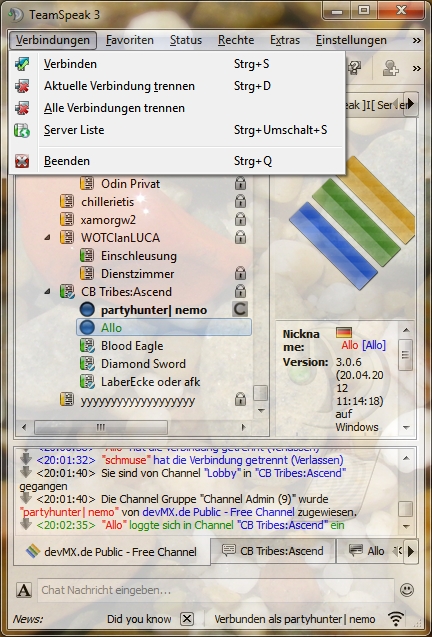This screenshot has height=637, width=432.
Task: Choose Beenden to quit TeamSpeak
Action: [x=177, y=161]
